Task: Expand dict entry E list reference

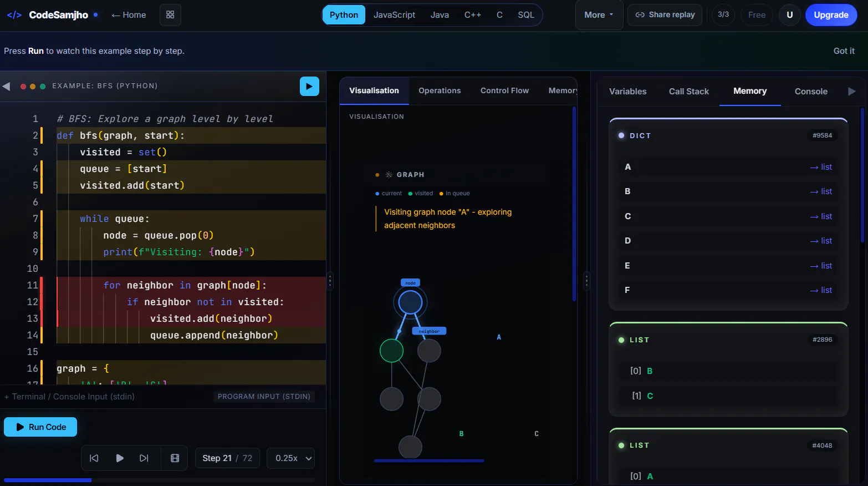Action: [821, 266]
